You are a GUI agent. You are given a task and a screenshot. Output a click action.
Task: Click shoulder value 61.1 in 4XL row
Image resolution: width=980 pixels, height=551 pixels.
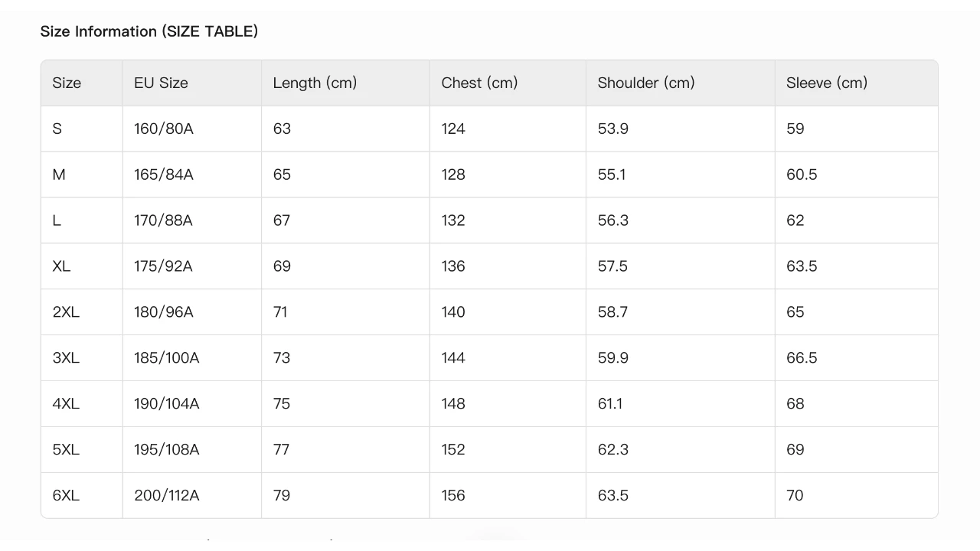click(x=609, y=404)
